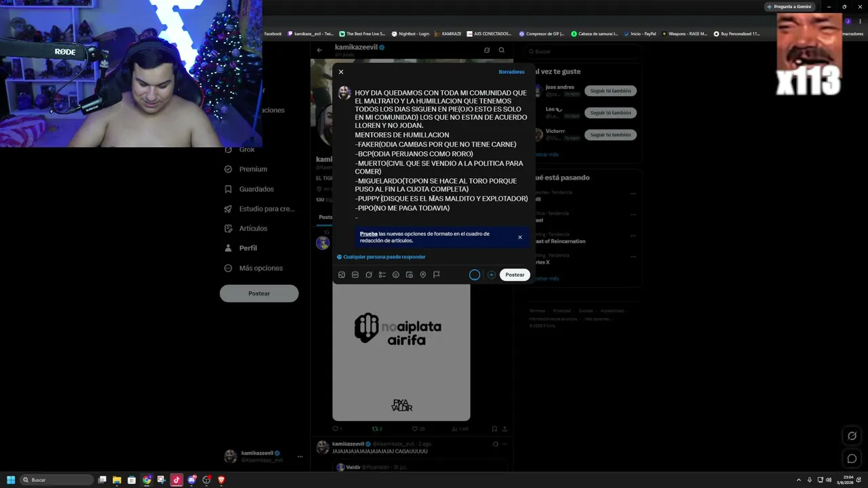868x488 pixels.
Task: Open the floating messages button
Action: coord(852,459)
